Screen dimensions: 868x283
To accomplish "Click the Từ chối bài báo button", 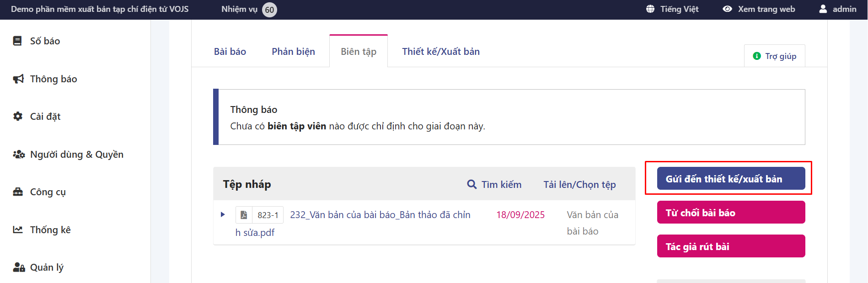I will 731,213.
